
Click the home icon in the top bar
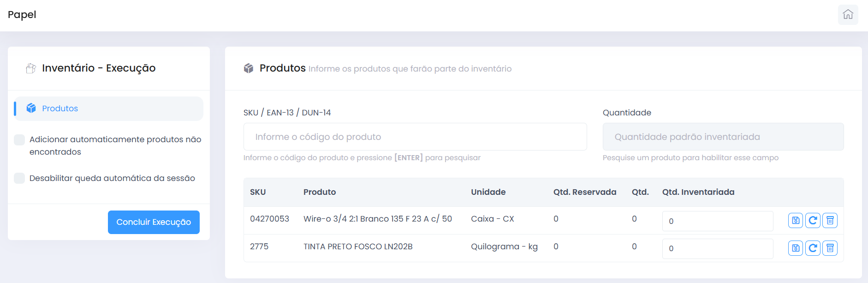point(849,14)
